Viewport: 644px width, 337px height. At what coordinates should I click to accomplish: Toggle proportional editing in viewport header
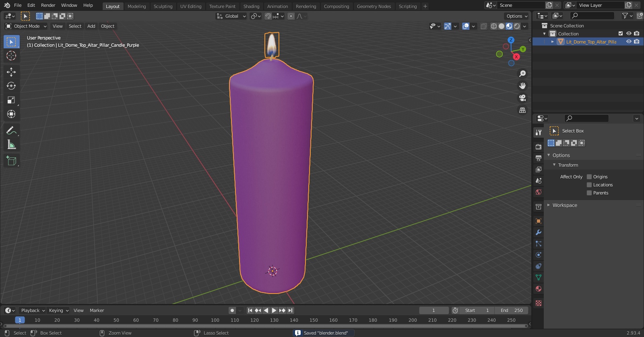point(291,16)
